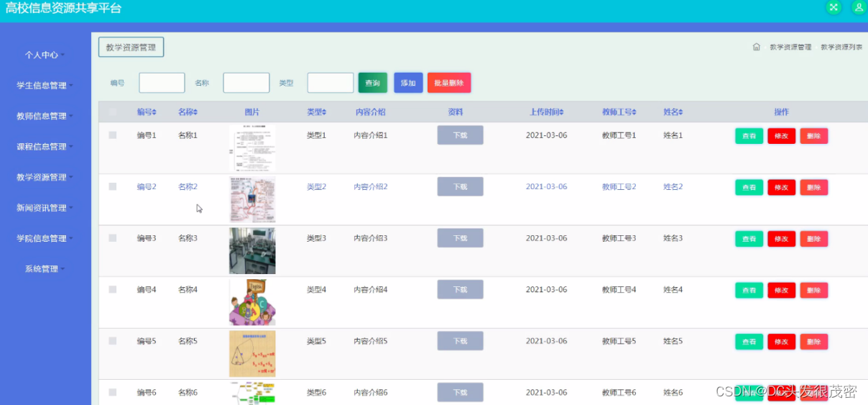The height and width of the screenshot is (405, 868).
Task: Click the home icon in breadcrumb
Action: [757, 47]
